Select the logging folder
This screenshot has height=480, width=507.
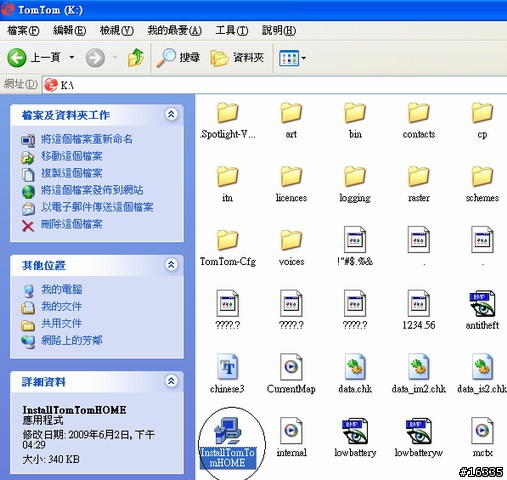(355, 176)
